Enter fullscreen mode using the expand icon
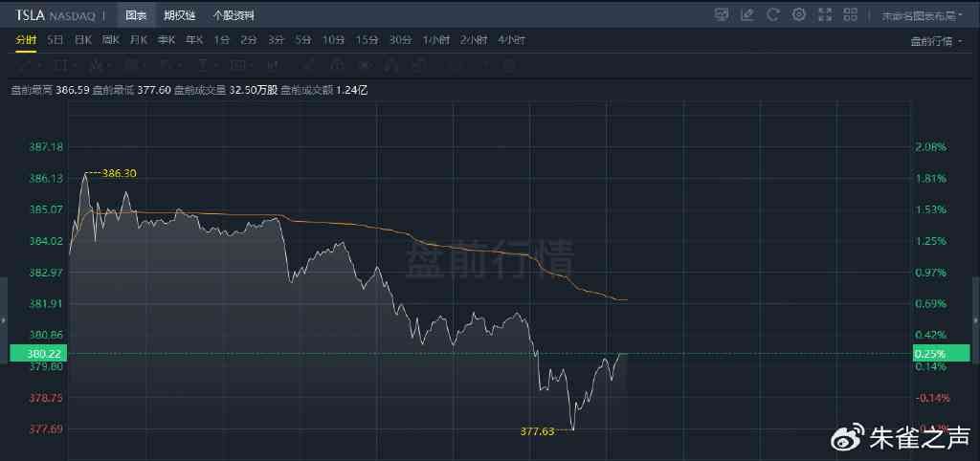This screenshot has width=980, height=461. (824, 14)
